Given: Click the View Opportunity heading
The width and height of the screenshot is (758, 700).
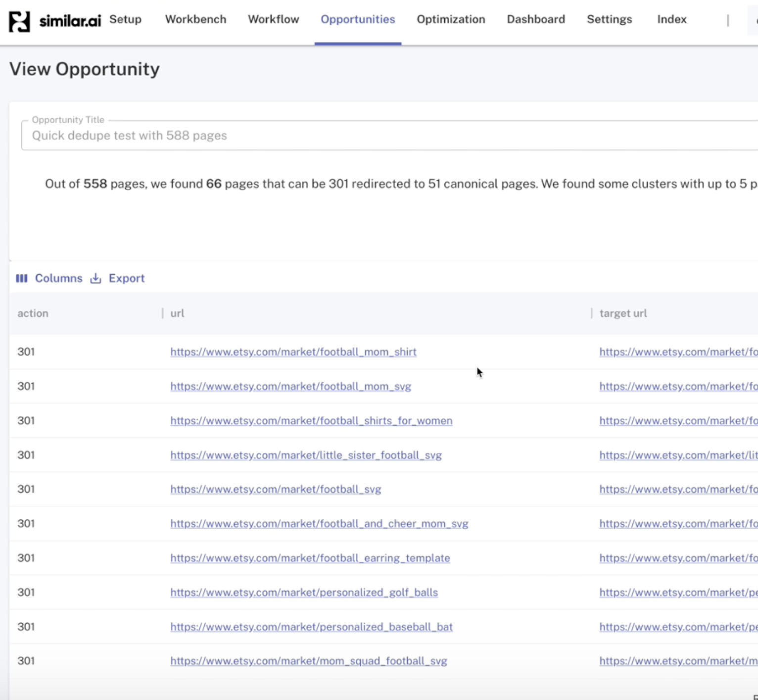Looking at the screenshot, I should [85, 69].
